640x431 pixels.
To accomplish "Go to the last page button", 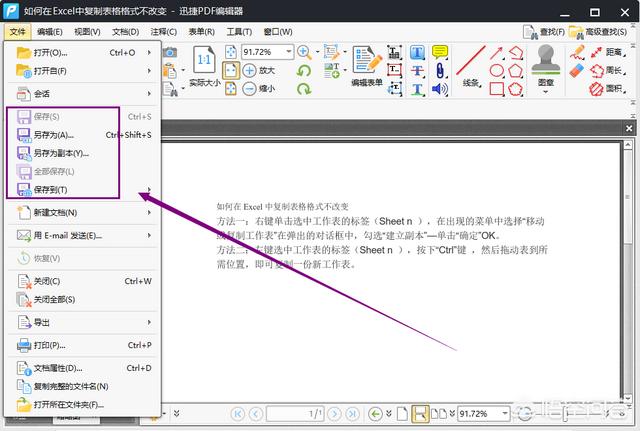I will 352,414.
